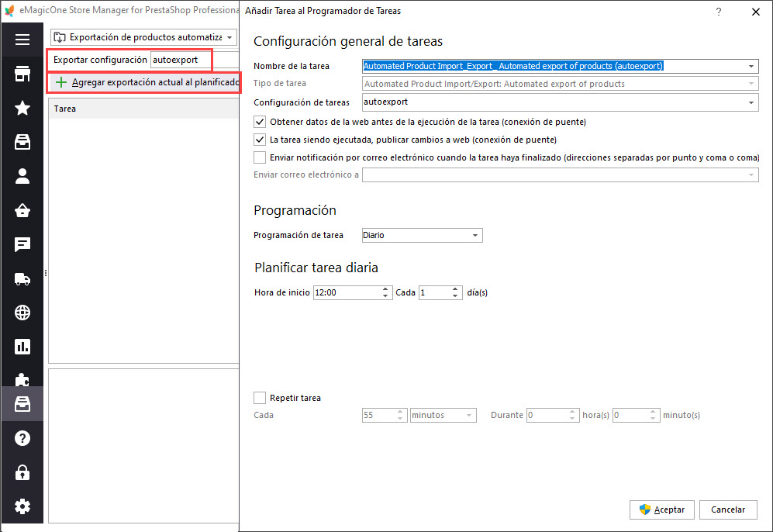The width and height of the screenshot is (773, 532).
Task: Open the store icon in sidebar
Action: (x=22, y=74)
